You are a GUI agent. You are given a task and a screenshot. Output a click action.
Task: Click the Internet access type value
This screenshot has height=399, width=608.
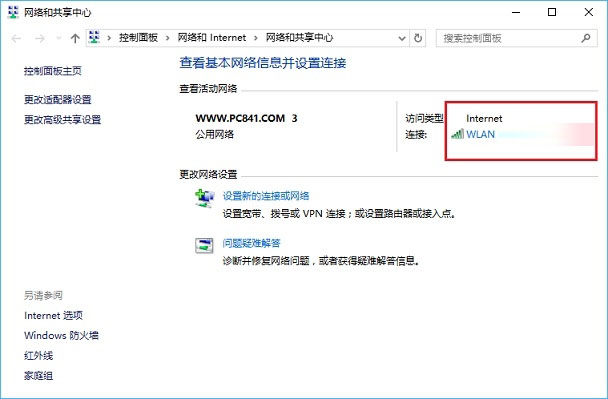[x=484, y=119]
